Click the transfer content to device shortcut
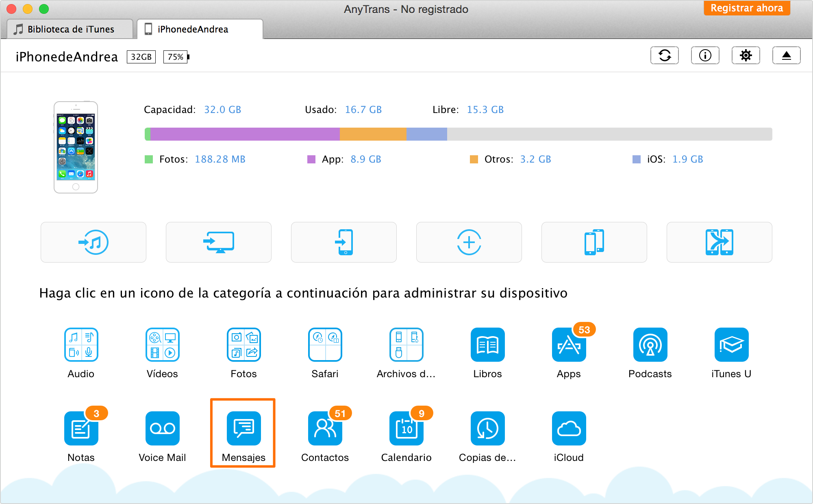Screen dimensions: 813x504 coord(344,242)
